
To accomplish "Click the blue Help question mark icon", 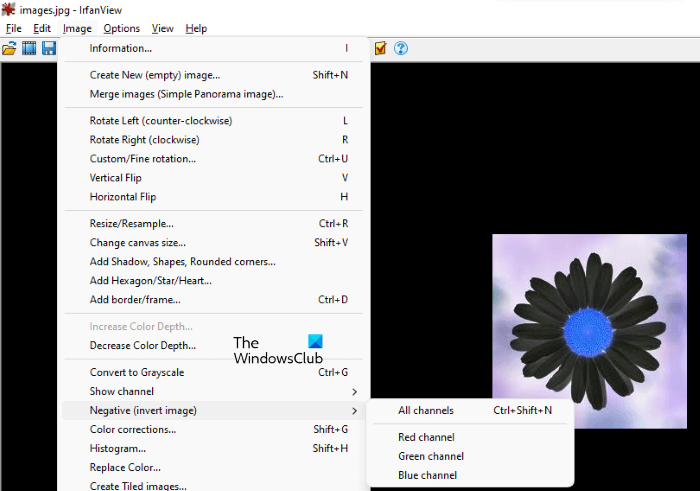I will 401,48.
